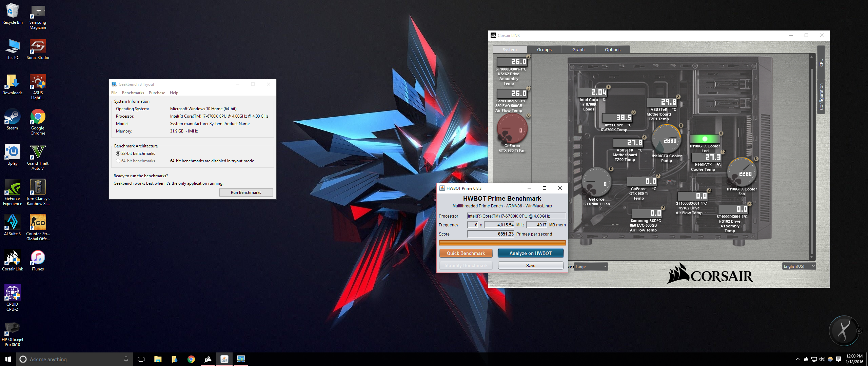Image resolution: width=868 pixels, height=366 pixels.
Task: Open the Action Center notifications icon
Action: coord(839,359)
